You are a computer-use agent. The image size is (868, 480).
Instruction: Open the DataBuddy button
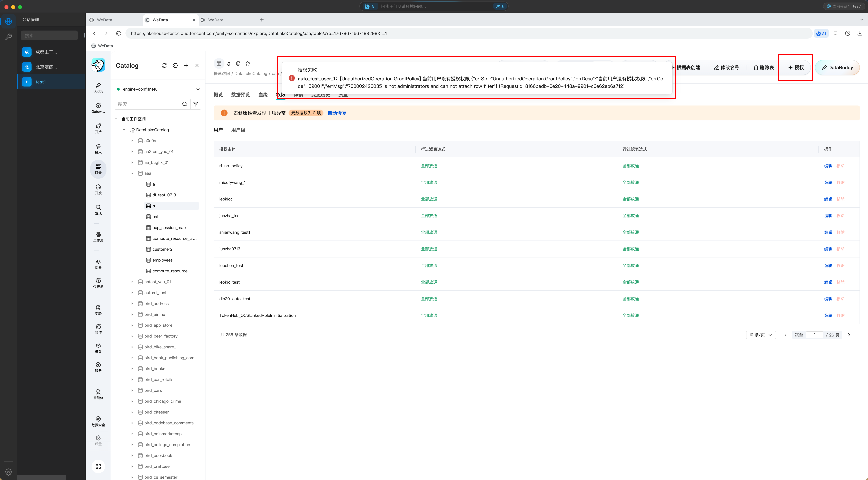tap(837, 67)
